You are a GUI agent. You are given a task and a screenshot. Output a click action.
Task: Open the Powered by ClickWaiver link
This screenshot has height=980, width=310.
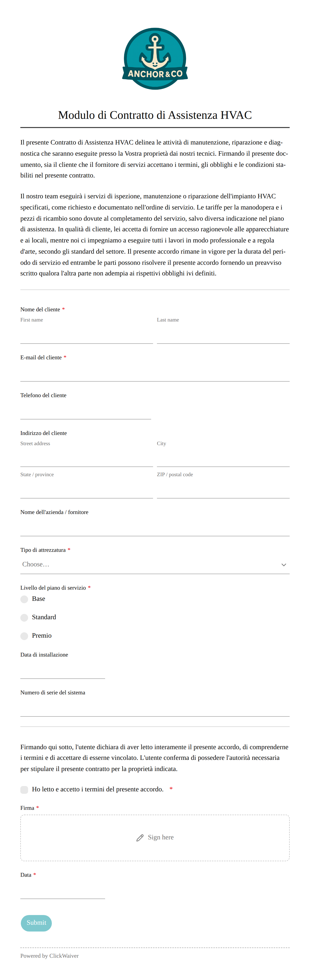[x=49, y=956]
